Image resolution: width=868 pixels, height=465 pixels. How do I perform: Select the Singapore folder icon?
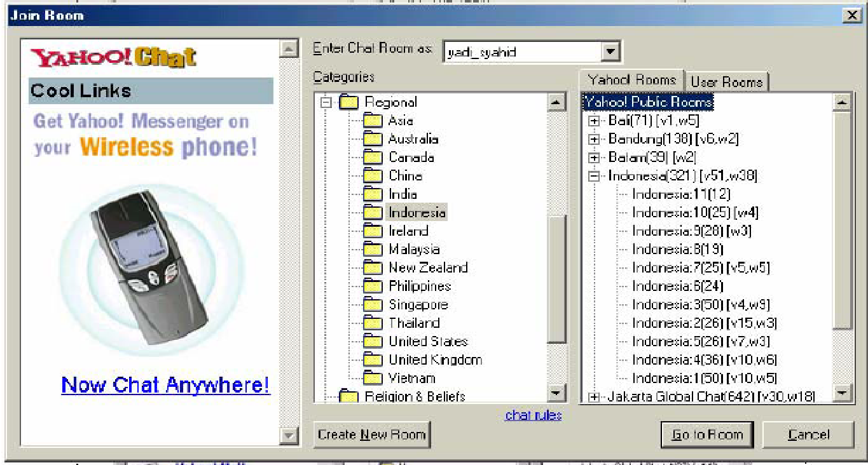(373, 304)
